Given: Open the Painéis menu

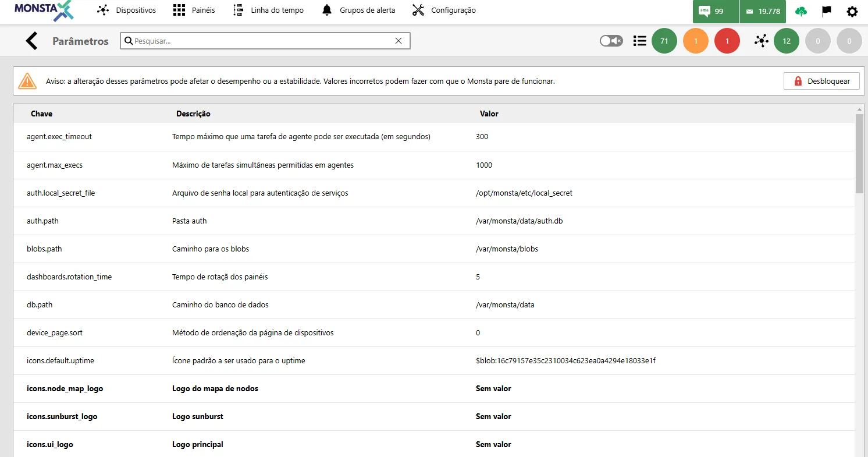Looking at the screenshot, I should click(x=194, y=10).
